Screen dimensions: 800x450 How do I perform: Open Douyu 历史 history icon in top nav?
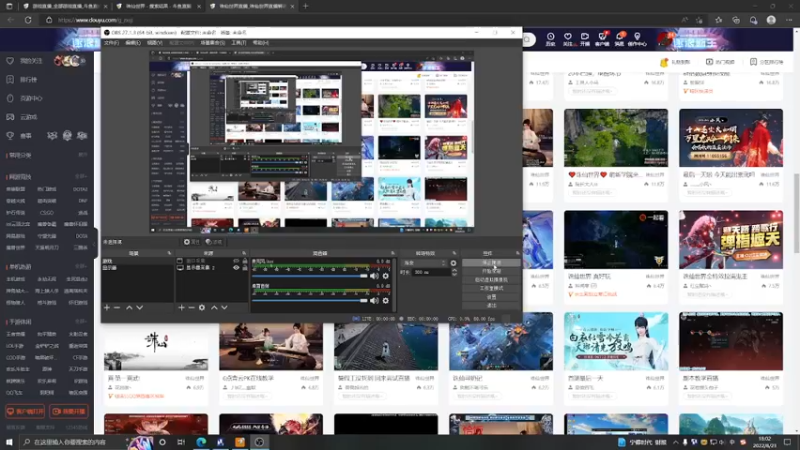tap(551, 39)
